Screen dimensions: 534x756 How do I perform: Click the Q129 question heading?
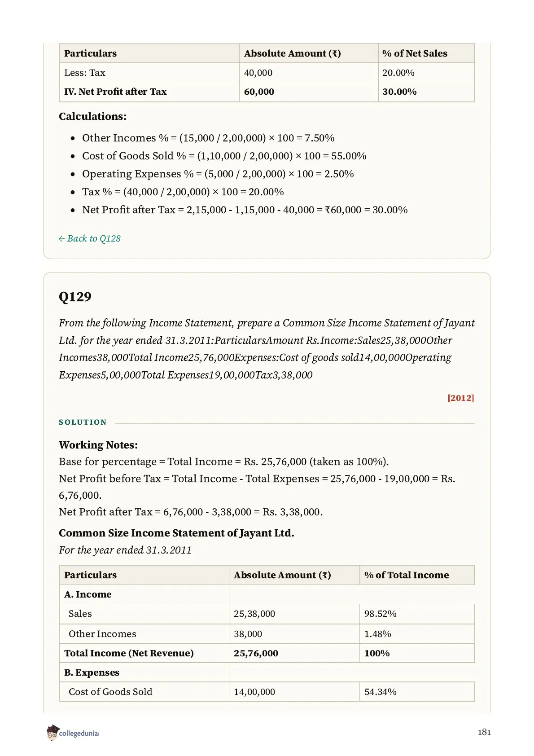tap(75, 297)
